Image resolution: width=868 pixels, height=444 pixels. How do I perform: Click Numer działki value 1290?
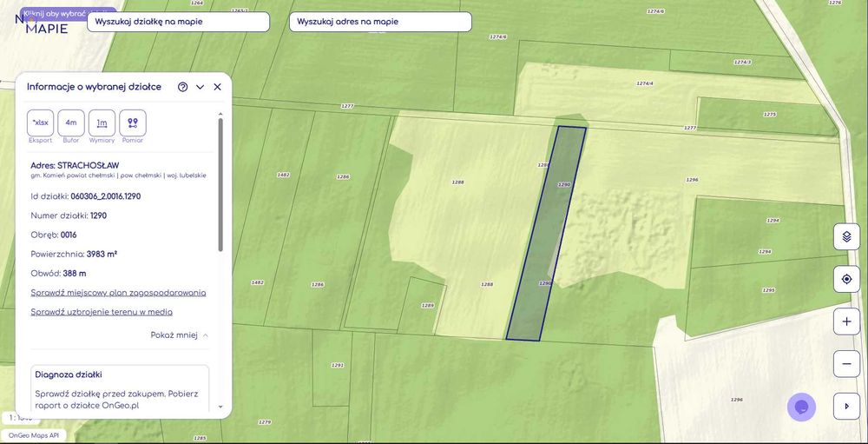pos(99,215)
